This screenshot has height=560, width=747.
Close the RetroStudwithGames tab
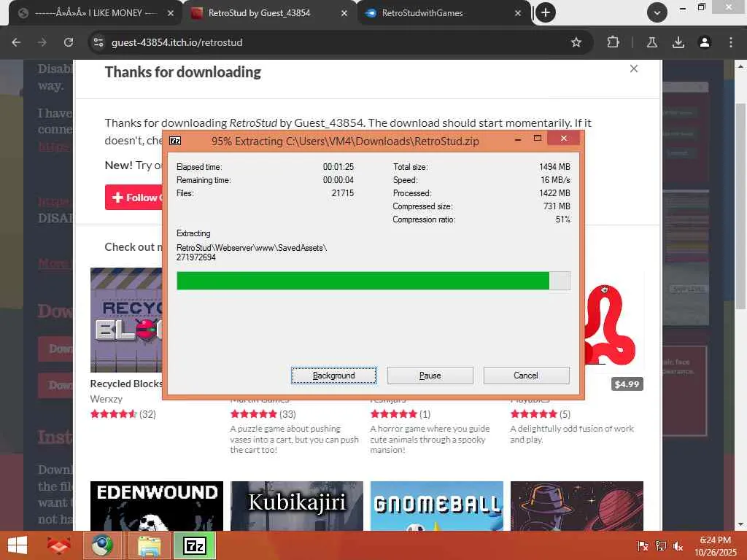click(518, 13)
